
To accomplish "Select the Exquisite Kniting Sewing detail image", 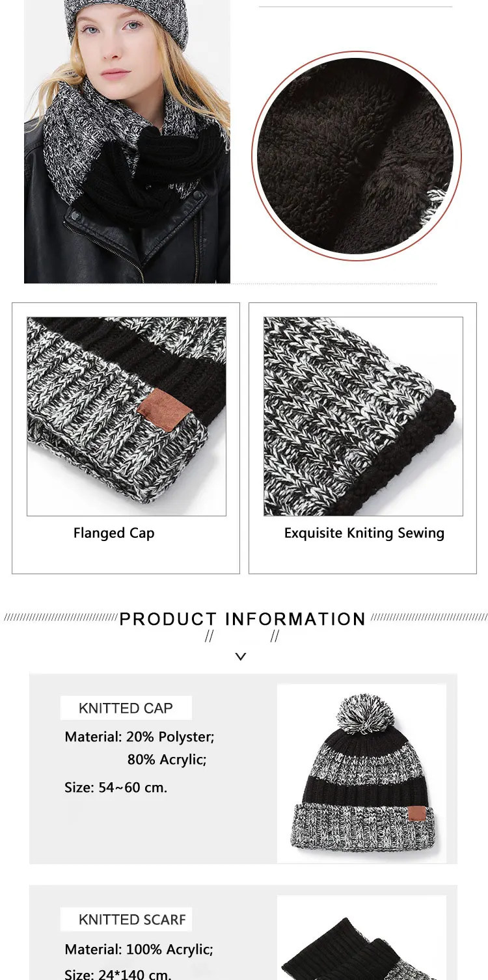I will 363,416.
